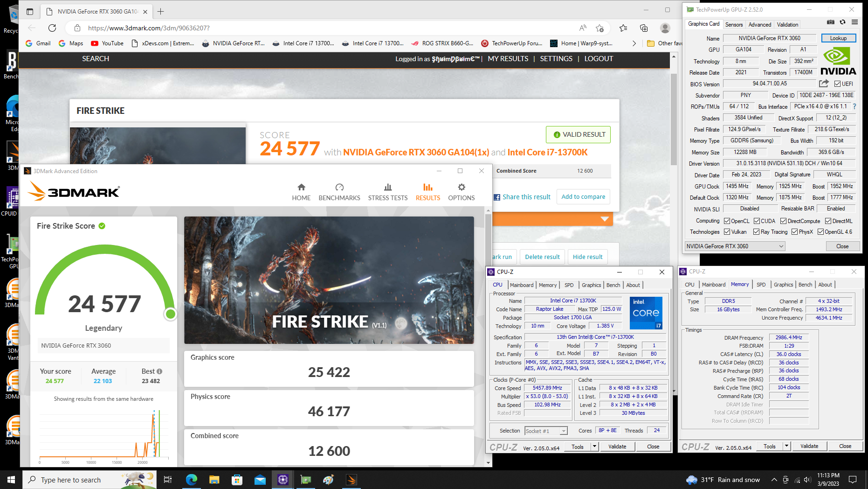The image size is (868, 489).
Task: Open 3DMark OPTIONS gear icon
Action: 462,187
